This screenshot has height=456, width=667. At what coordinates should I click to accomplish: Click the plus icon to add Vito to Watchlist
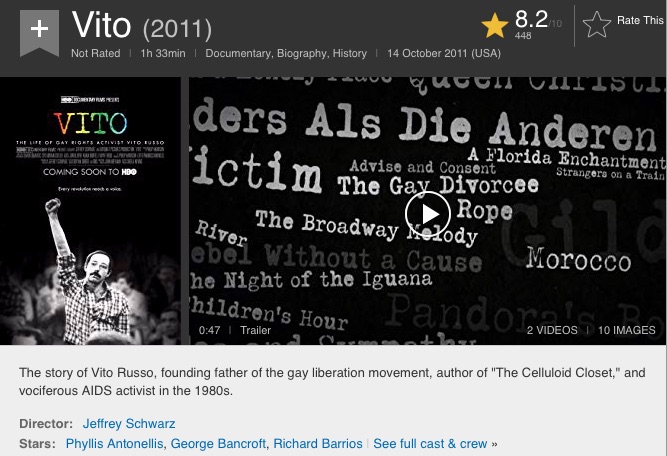(x=39, y=27)
